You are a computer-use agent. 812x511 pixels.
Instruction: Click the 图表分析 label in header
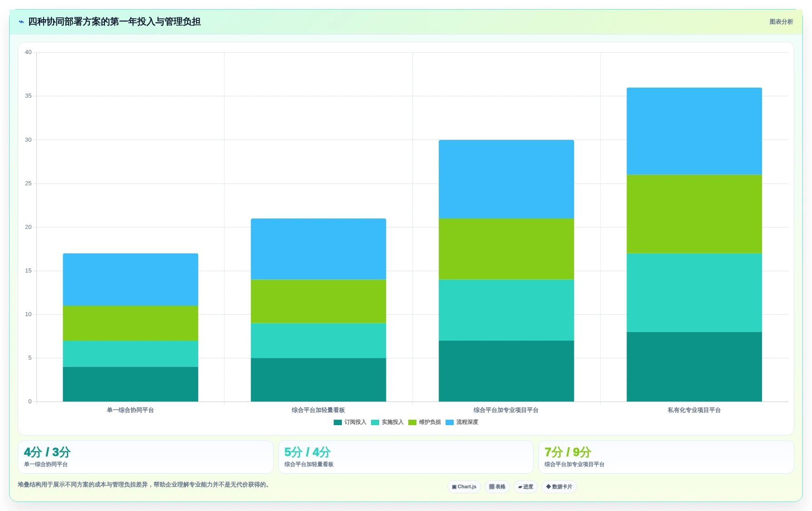[x=781, y=22]
